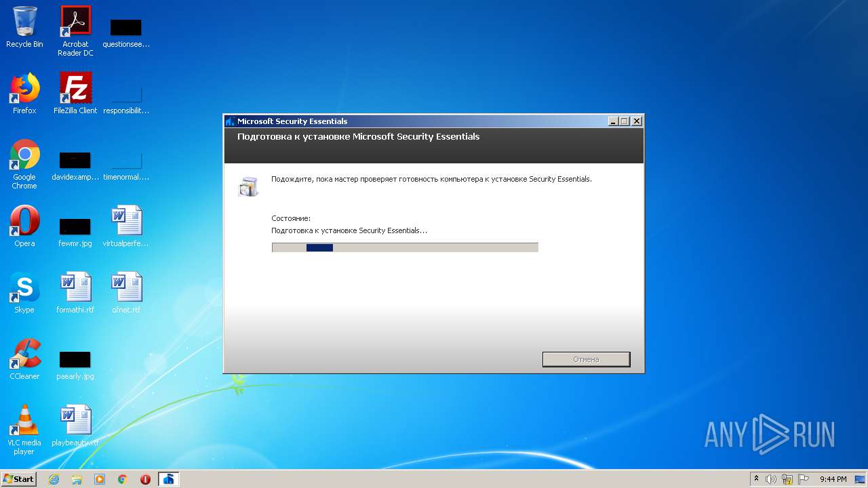This screenshot has height=488, width=868.
Task: Open the clock showing 9:44 PM
Action: tap(833, 479)
